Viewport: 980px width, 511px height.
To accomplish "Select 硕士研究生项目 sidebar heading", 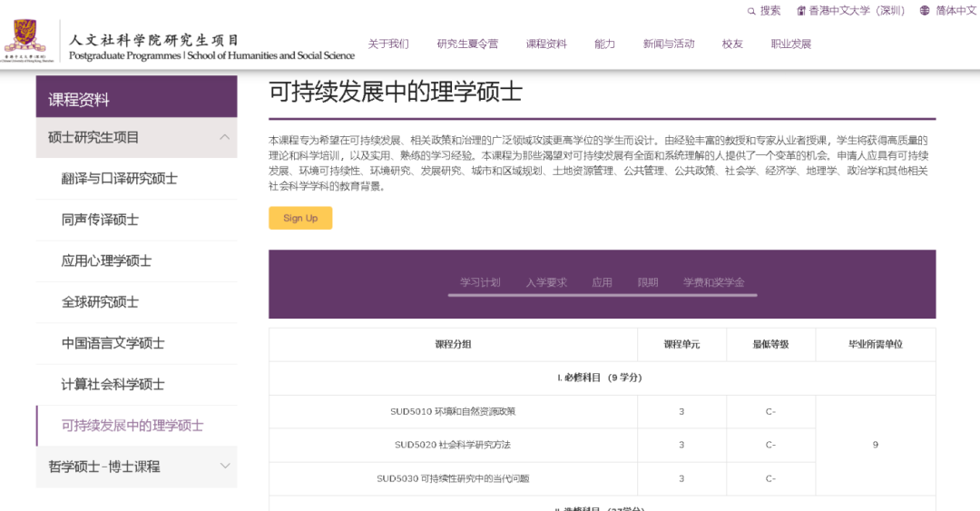I will pos(136,138).
